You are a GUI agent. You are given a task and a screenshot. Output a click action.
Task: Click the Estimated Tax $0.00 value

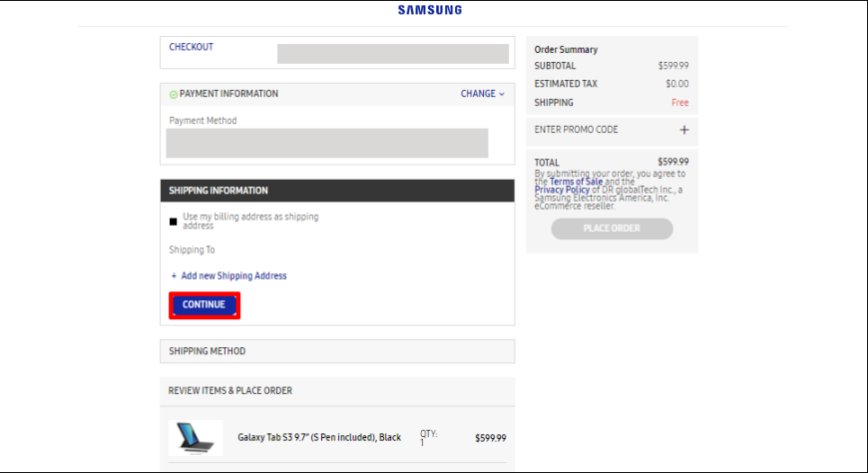pyautogui.click(x=677, y=84)
